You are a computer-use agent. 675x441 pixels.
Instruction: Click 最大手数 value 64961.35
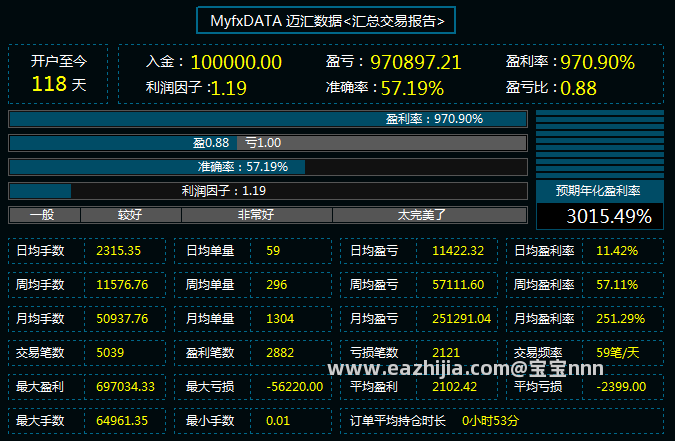click(x=122, y=421)
